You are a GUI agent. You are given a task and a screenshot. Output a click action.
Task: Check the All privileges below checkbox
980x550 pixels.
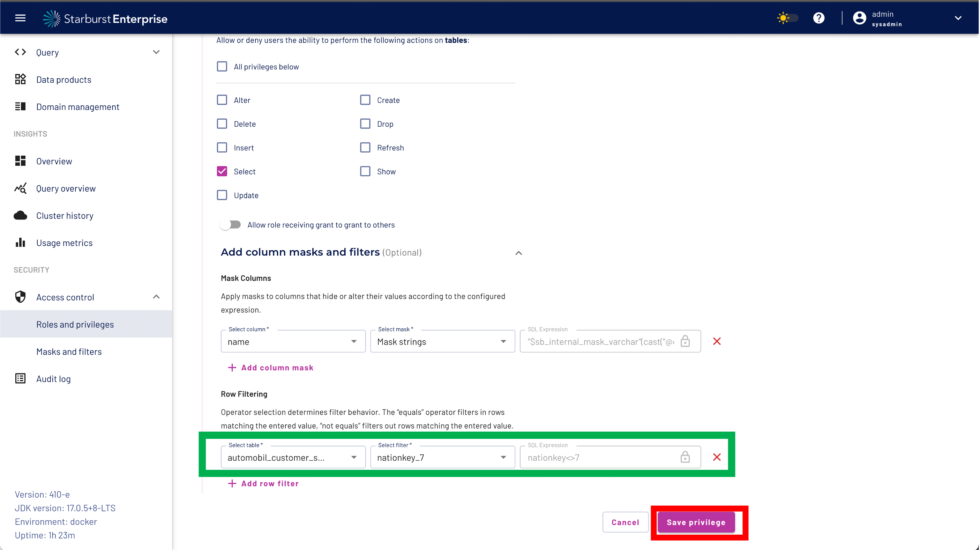(222, 67)
